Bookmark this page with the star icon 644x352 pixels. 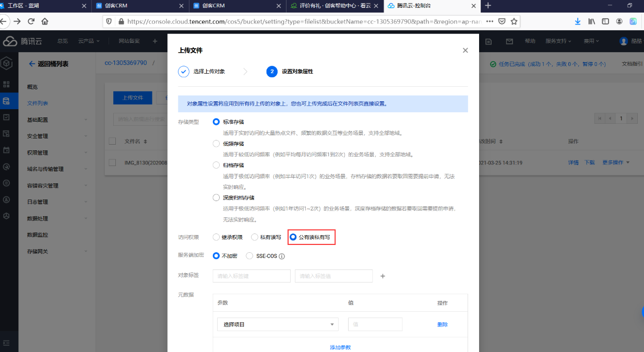(x=514, y=21)
